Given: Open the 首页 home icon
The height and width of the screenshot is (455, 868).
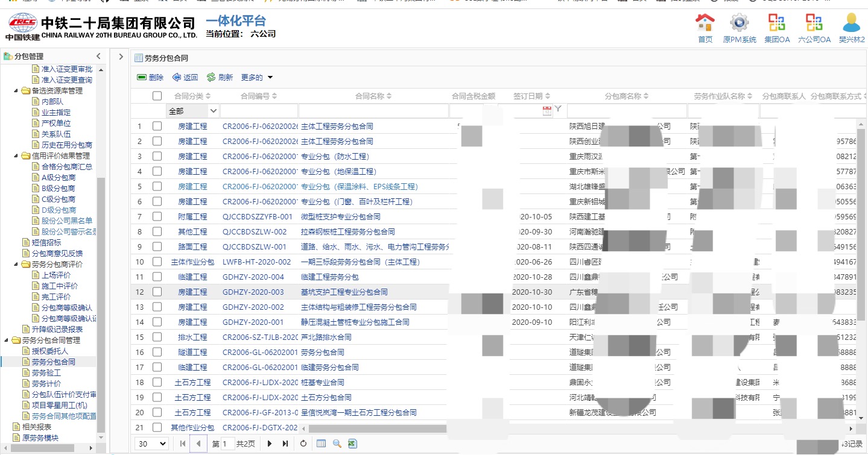Looking at the screenshot, I should tap(705, 24).
